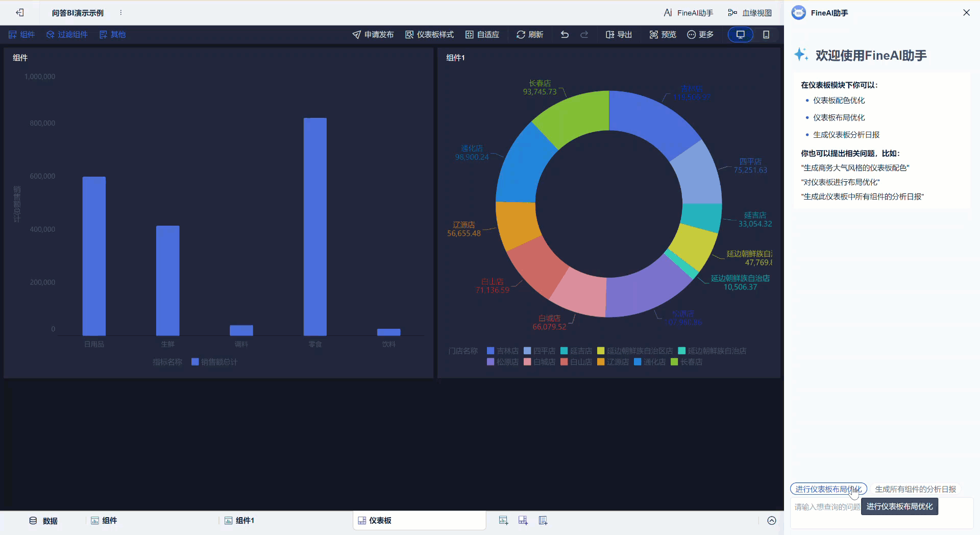This screenshot has width=980, height=535.
Task: Click the 仪表板配色优化 bullet item
Action: click(x=839, y=101)
